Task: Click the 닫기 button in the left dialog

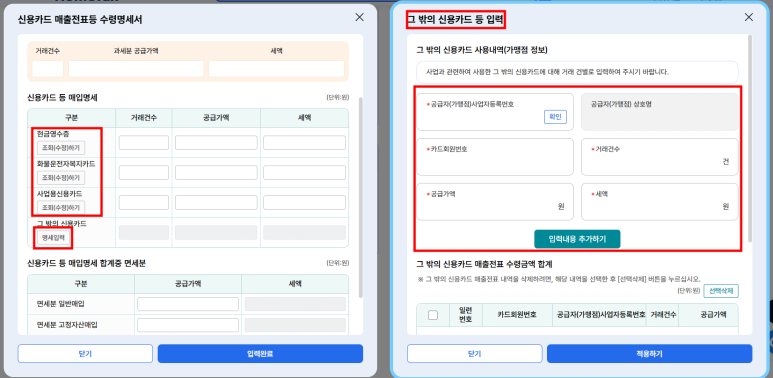Action: click(85, 353)
